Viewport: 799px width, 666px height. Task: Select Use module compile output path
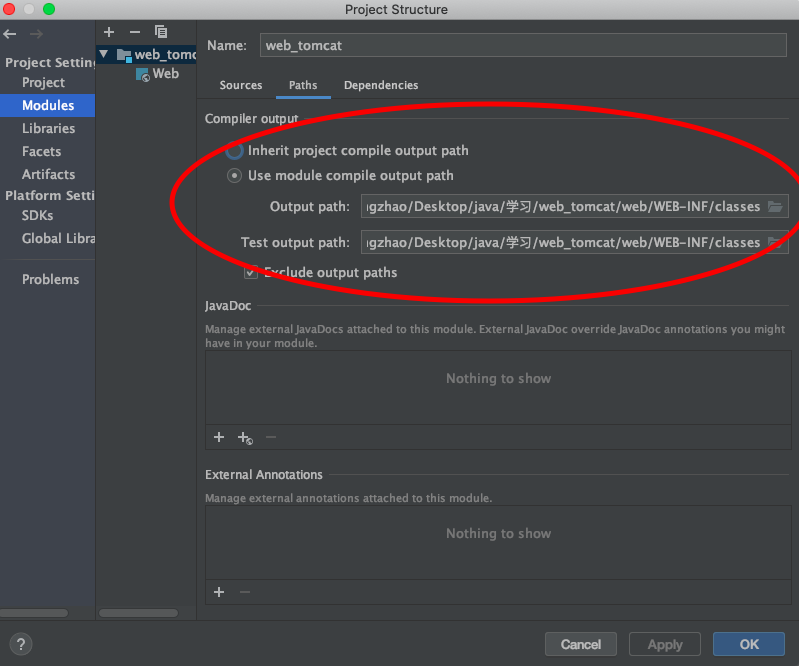pos(234,176)
